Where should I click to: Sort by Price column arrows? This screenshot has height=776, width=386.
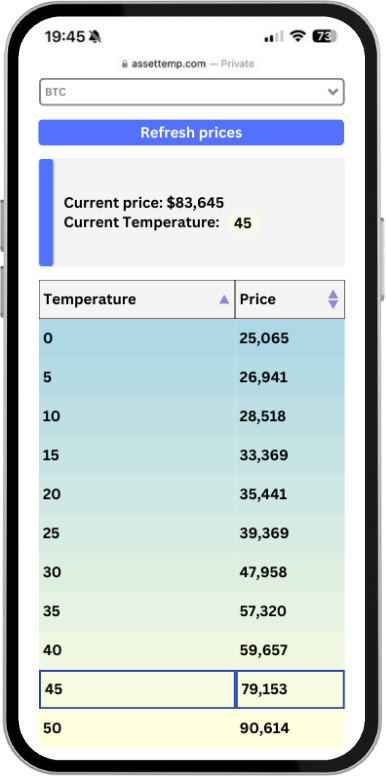pyautogui.click(x=333, y=299)
